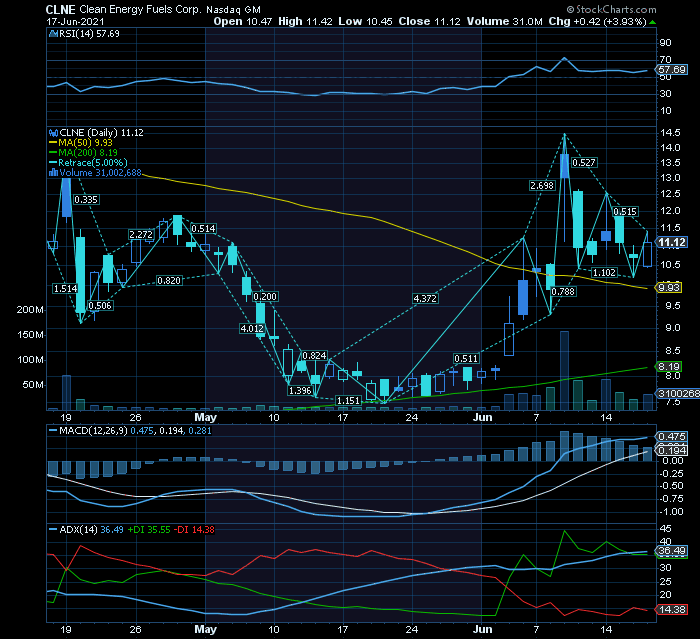This screenshot has height=639, width=700.
Task: Click the 36.49 ADX value tag
Action: [671, 551]
